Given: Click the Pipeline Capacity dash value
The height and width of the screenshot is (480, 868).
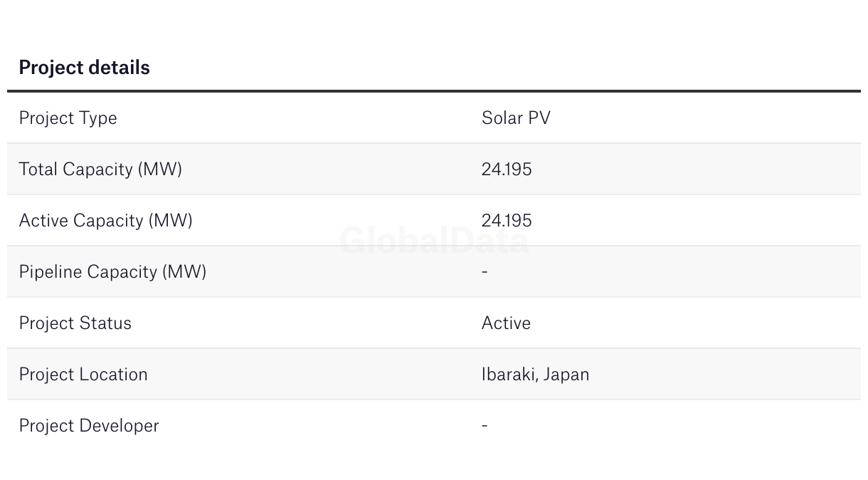Looking at the screenshot, I should coord(485,271).
